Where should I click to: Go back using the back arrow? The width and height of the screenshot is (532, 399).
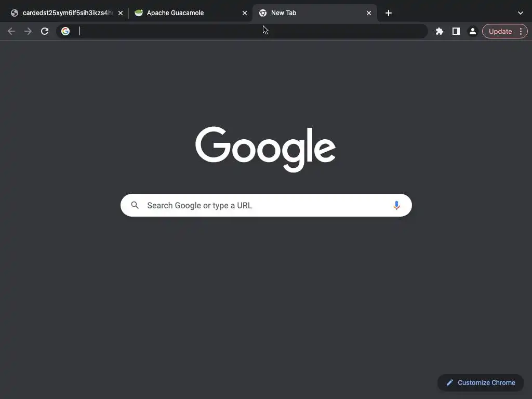click(x=11, y=31)
